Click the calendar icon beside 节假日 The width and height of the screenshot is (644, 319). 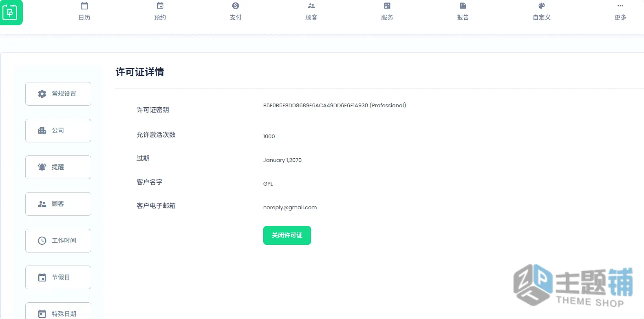[42, 277]
